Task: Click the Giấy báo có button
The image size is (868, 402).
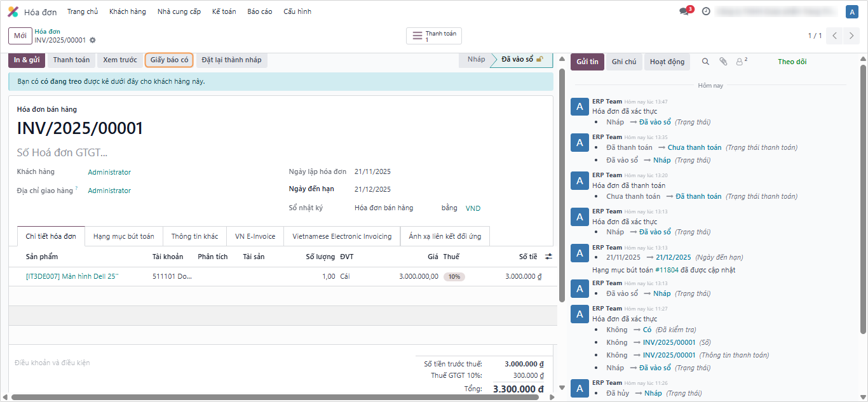Action: pos(169,60)
